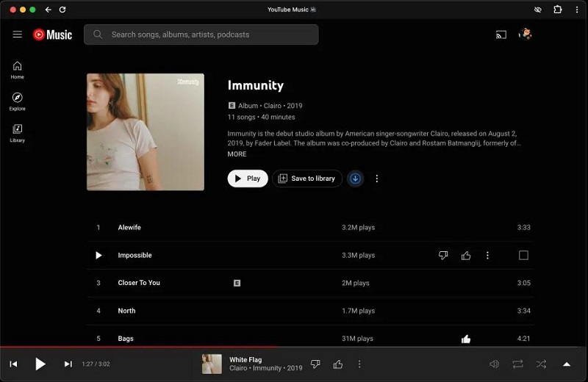588x382 pixels.
Task: Like the song Impossible
Action: coord(466,256)
